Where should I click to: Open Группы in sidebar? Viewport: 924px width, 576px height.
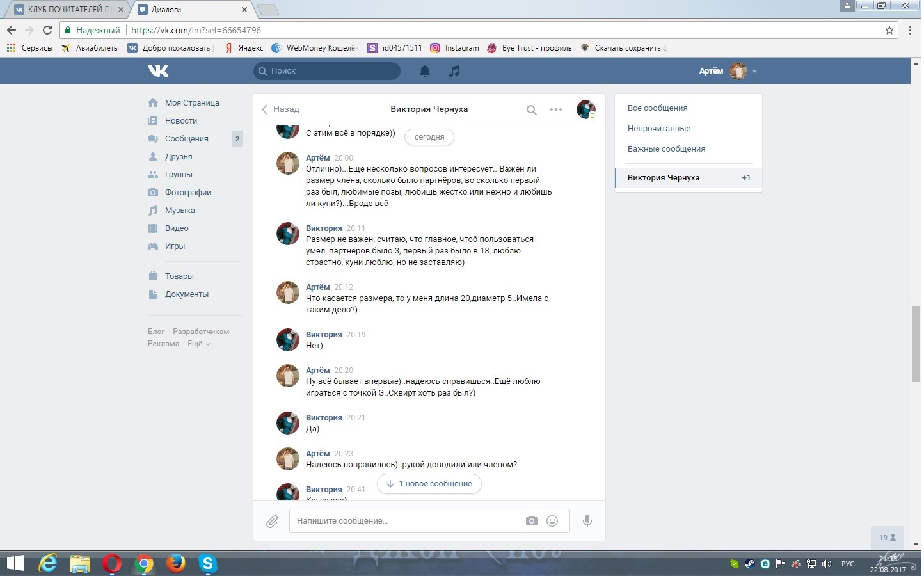(179, 174)
